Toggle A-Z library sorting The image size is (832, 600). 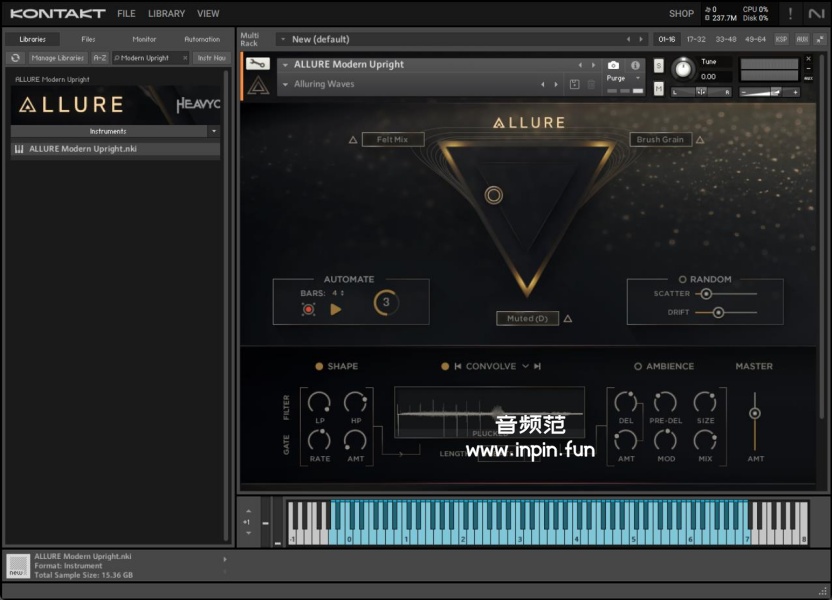coord(100,58)
